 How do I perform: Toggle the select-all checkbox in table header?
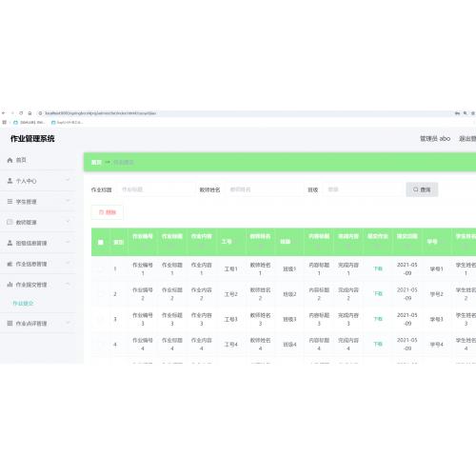(101, 242)
